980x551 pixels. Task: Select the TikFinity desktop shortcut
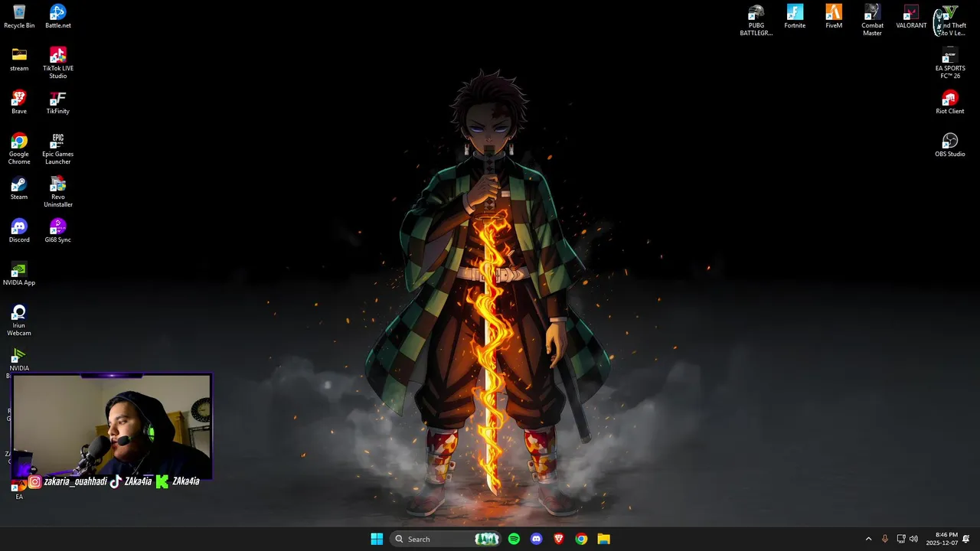pos(58,103)
